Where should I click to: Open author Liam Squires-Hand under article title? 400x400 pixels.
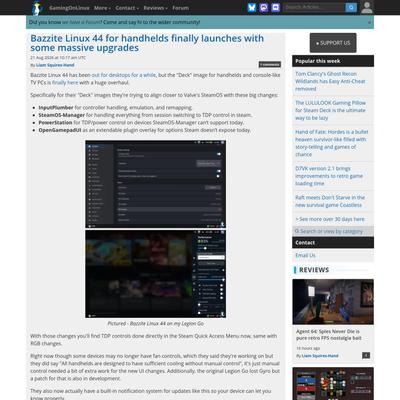tap(55, 65)
